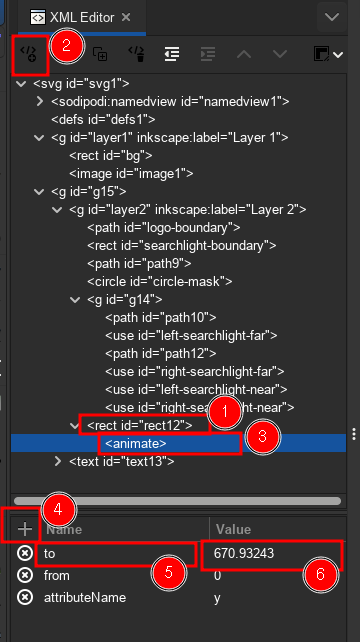Expand the sodipodi:namedview node

40,101
